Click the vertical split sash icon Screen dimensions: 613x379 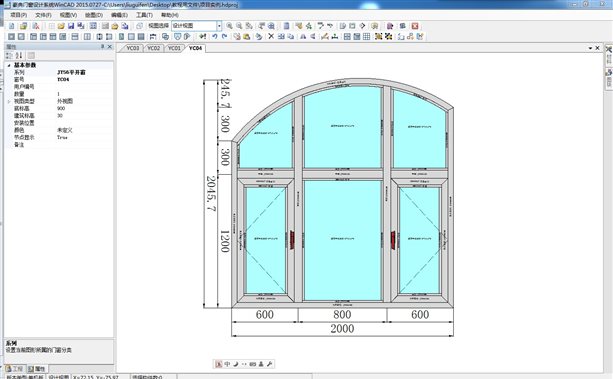pyautogui.click(x=87, y=36)
